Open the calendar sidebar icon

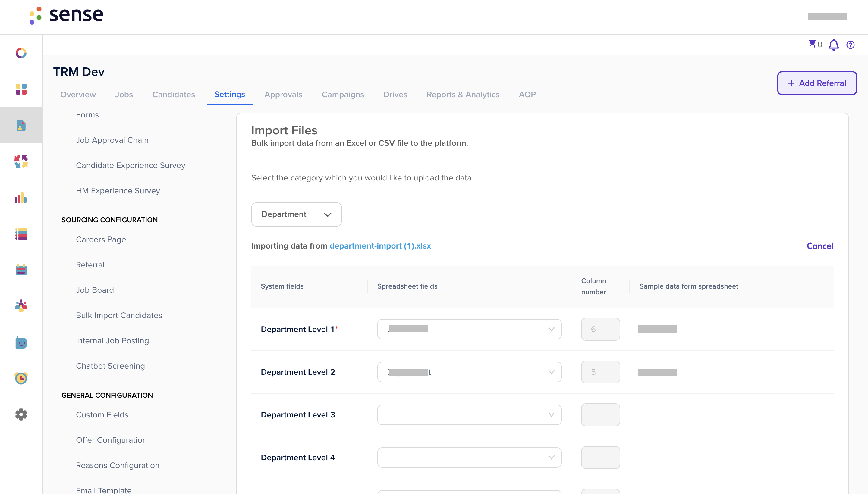(21, 270)
